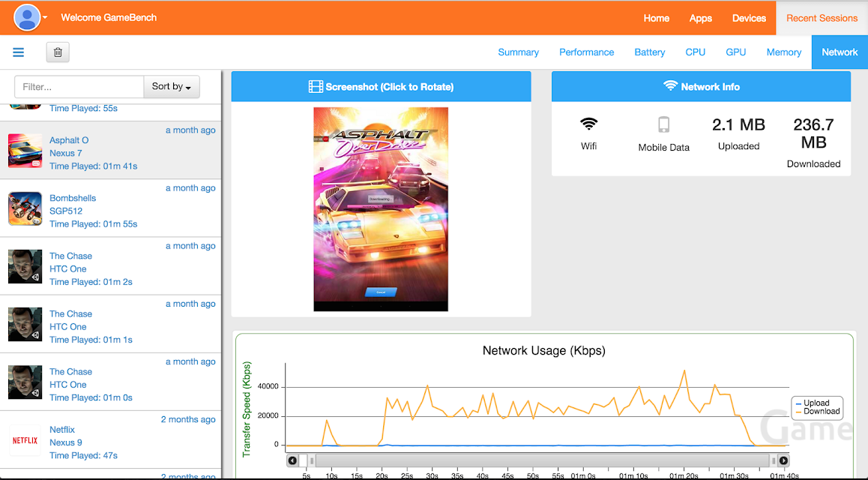Image resolution: width=868 pixels, height=480 pixels.
Task: Open the Netflix Nexus 9 session
Action: tap(111, 439)
